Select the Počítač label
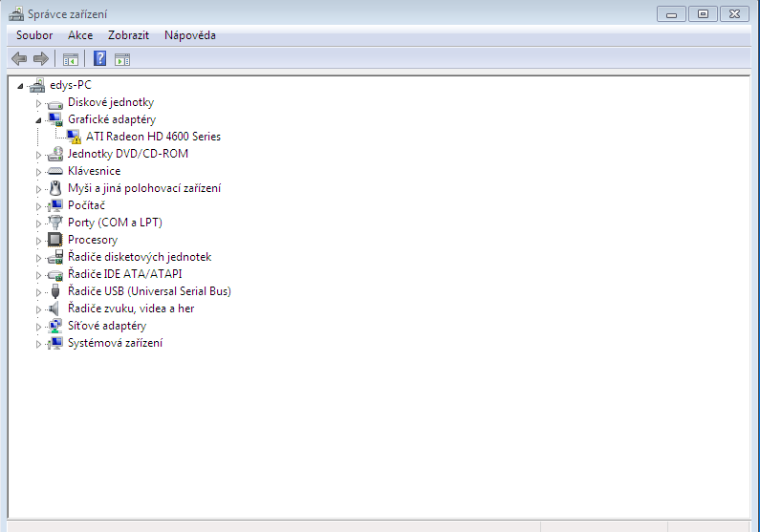Screen dimensions: 760x532 [86, 205]
